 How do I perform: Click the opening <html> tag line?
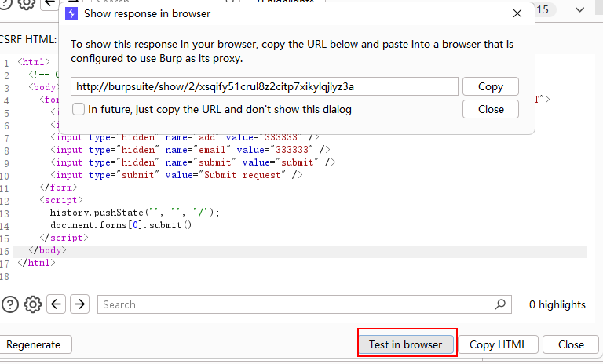pyautogui.click(x=34, y=62)
